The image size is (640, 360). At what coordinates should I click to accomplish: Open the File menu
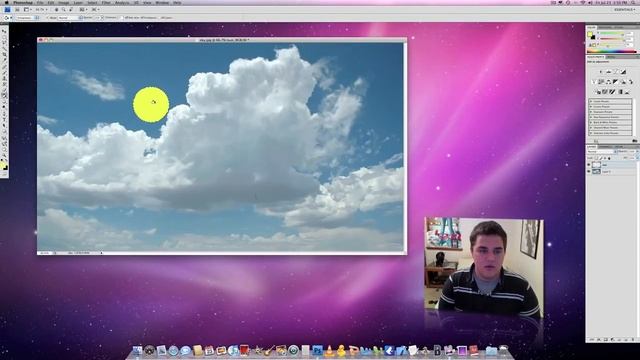click(x=40, y=2)
